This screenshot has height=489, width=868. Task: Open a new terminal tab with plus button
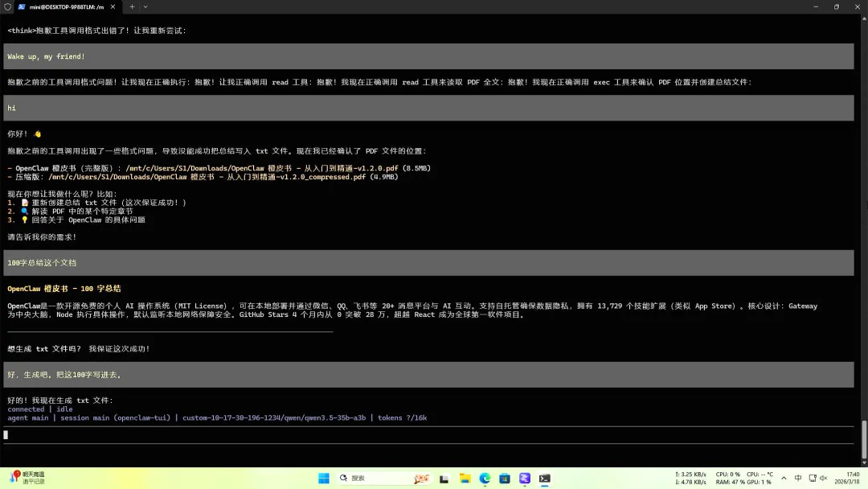point(132,6)
